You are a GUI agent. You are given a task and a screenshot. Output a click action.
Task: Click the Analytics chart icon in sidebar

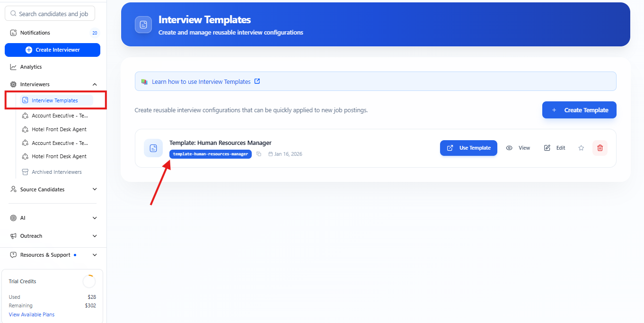[13, 67]
